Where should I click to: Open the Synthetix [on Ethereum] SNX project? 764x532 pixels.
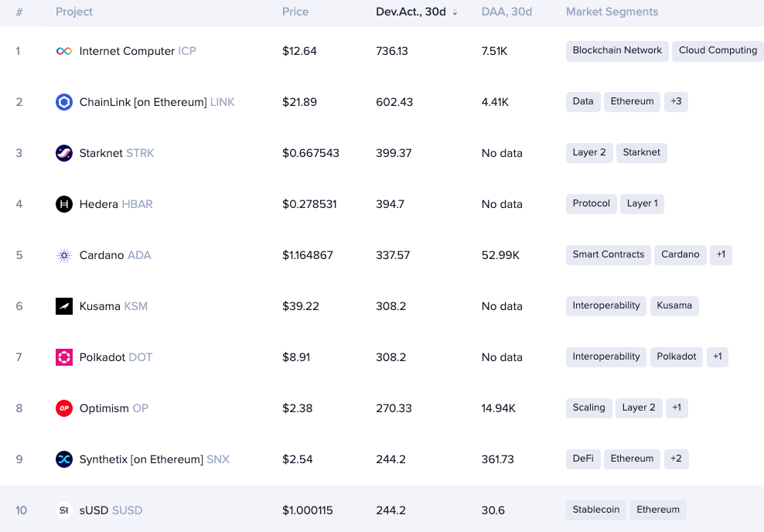(155, 459)
